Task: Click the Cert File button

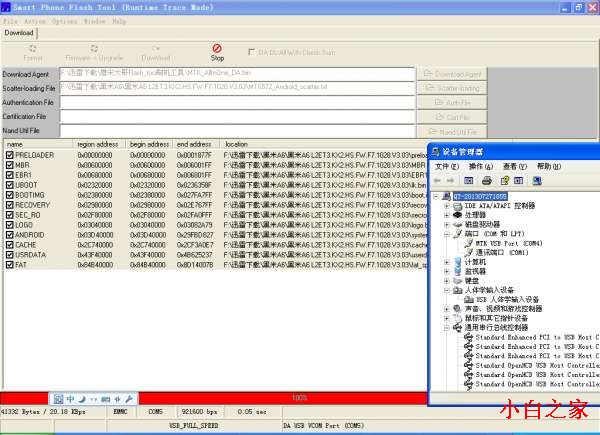Action: (x=452, y=116)
